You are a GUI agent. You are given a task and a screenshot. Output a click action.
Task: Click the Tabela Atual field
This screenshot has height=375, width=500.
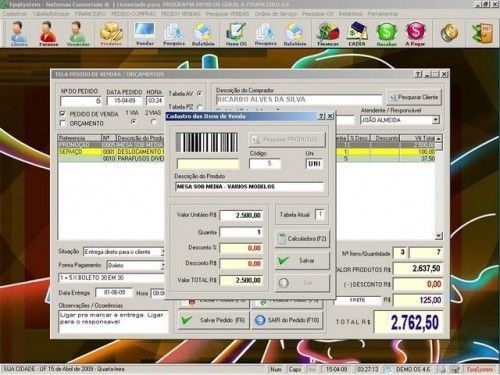point(320,214)
